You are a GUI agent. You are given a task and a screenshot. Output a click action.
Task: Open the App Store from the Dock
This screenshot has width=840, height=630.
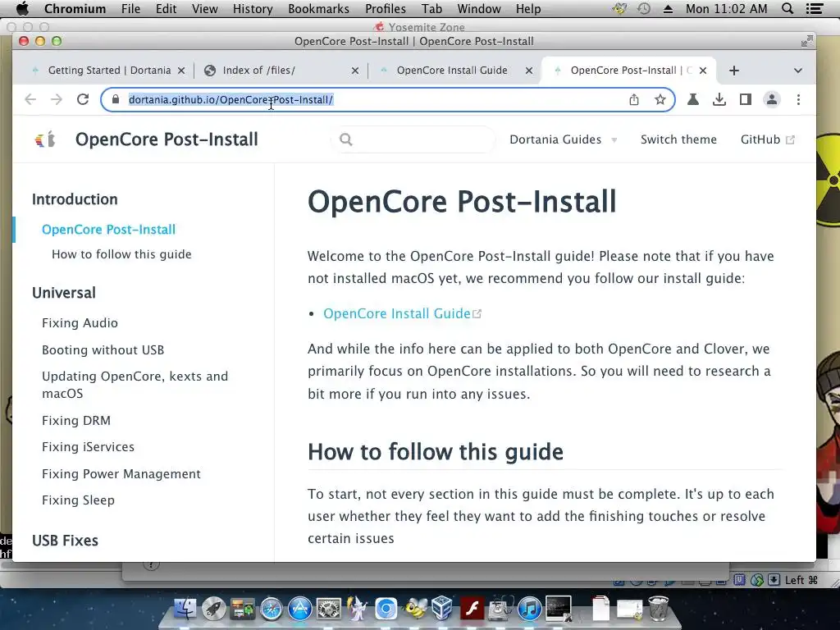(299, 609)
